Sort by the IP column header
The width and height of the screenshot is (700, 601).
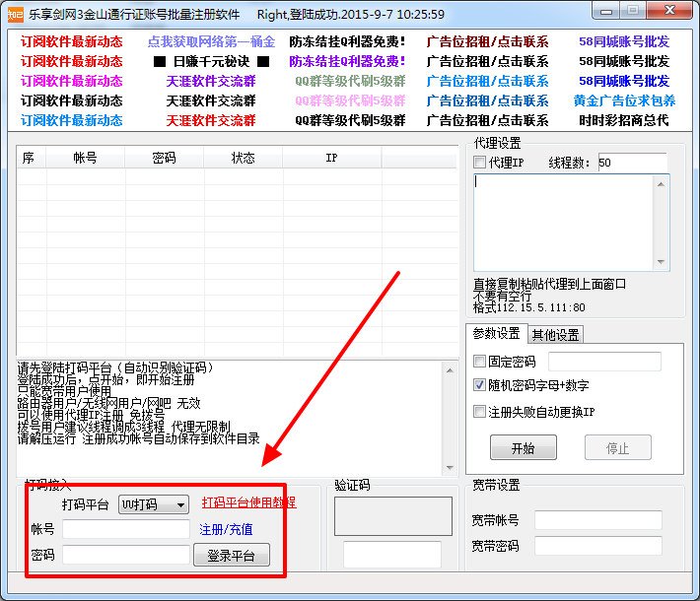tap(331, 158)
